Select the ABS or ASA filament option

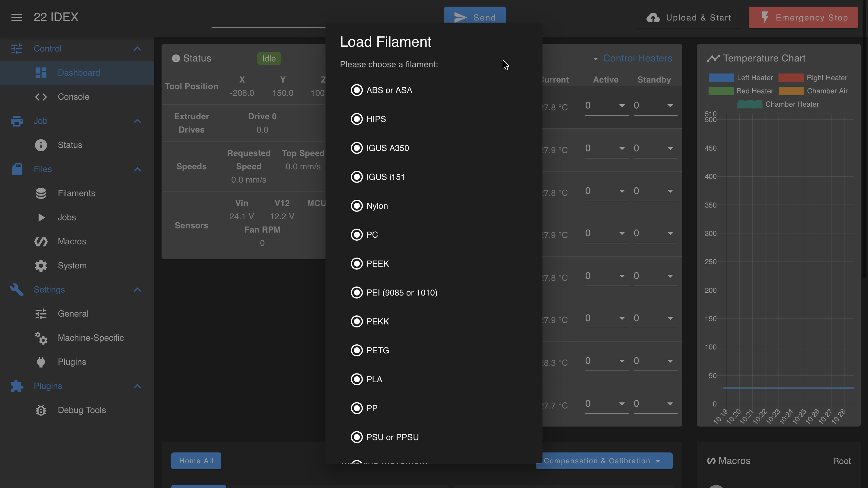[x=381, y=90]
